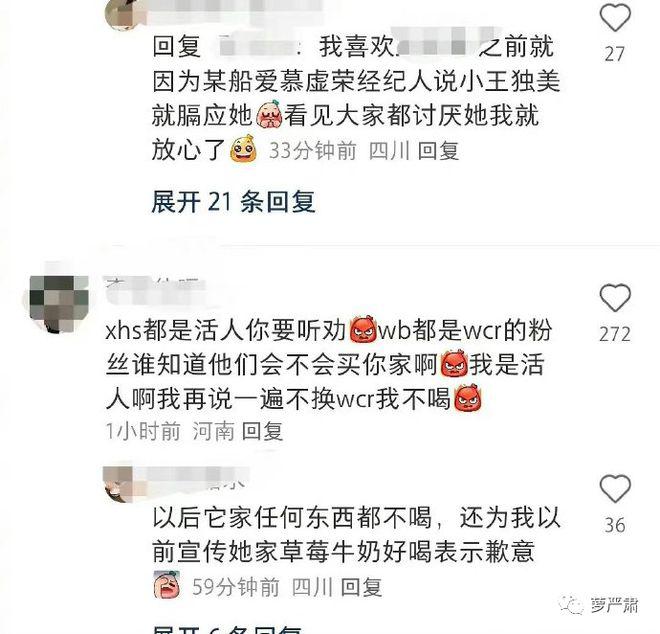Reply to the 59分钟前 四川 comment

pyautogui.click(x=361, y=587)
